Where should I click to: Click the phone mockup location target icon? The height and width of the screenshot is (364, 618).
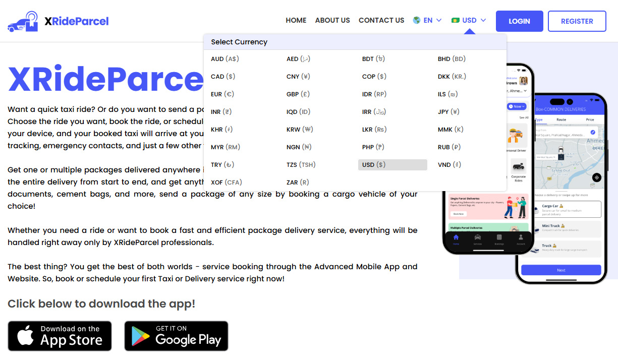click(x=597, y=177)
